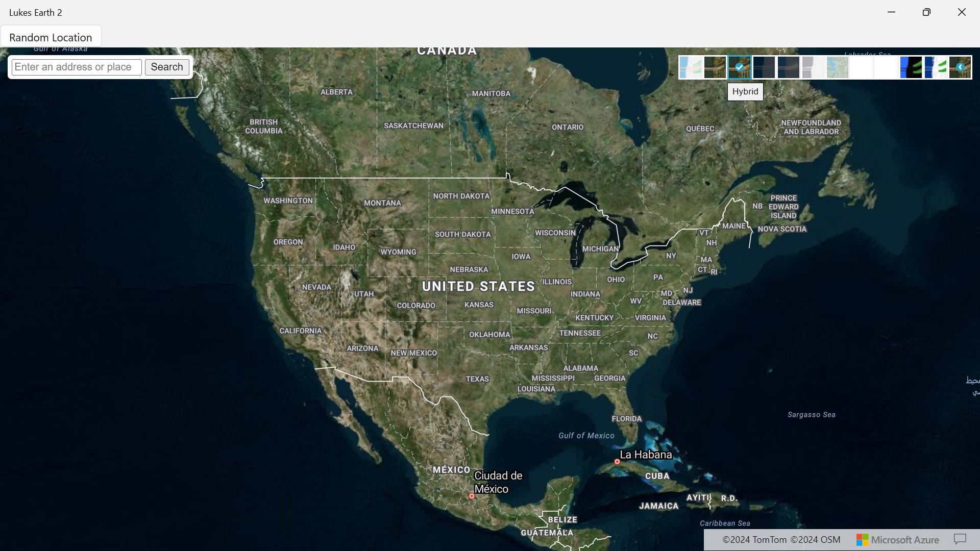
Task: Choose the Shaded Relief terrain style thumbnail
Action: [838, 67]
